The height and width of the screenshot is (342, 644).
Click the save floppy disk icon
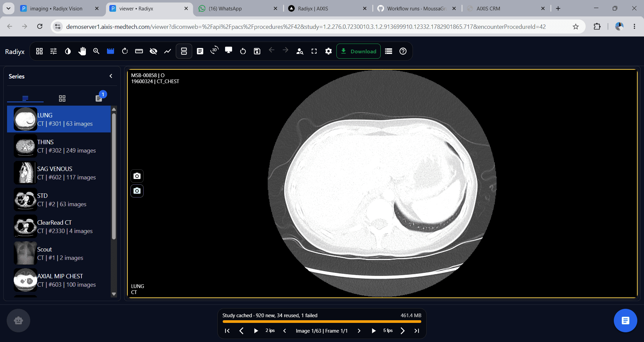(257, 51)
